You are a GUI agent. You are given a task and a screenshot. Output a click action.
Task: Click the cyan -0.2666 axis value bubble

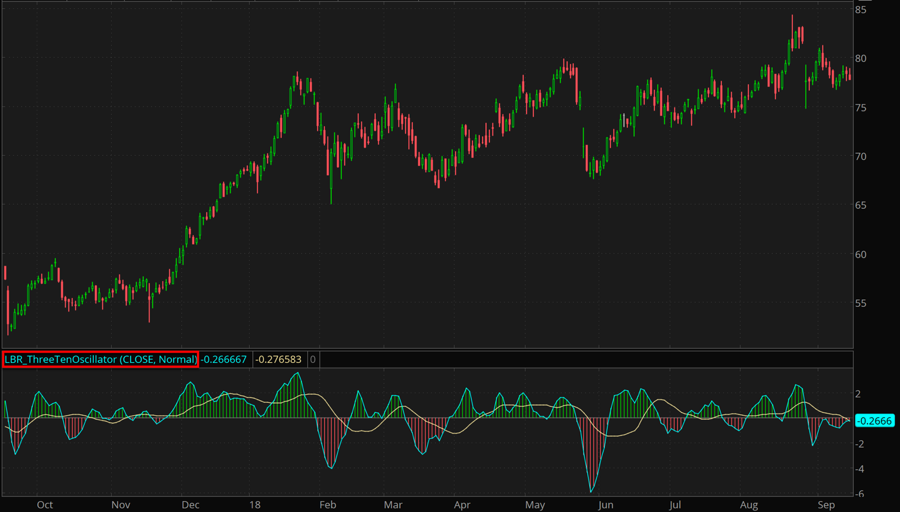pyautogui.click(x=873, y=421)
